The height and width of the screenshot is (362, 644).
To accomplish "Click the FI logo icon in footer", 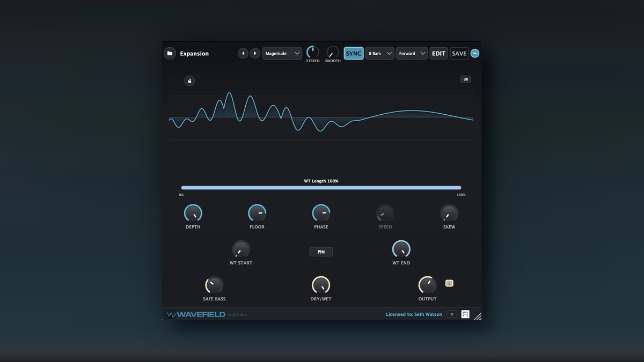I will click(465, 314).
